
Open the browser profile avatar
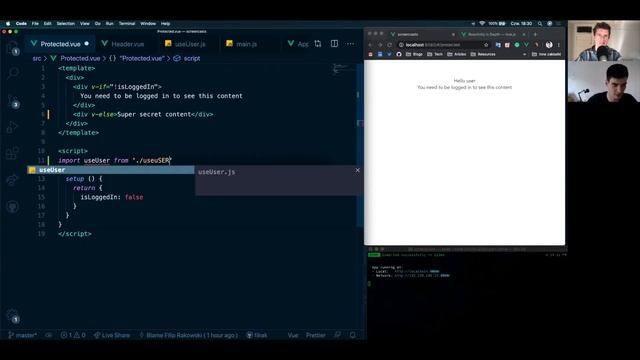tap(549, 45)
